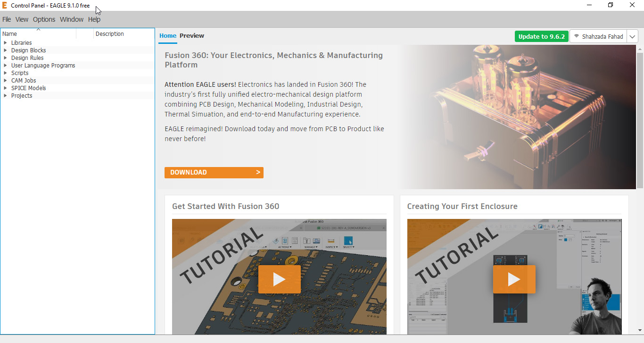Viewport: 644px width, 343px height.
Task: Expand the CAM Jobs tree node
Action: 5,81
